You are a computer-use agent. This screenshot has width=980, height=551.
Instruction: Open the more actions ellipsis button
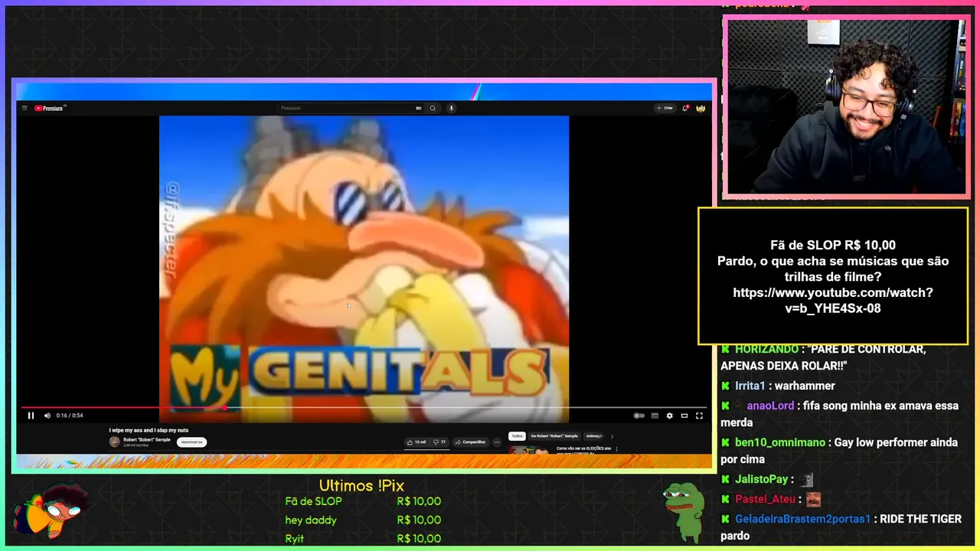pyautogui.click(x=496, y=442)
